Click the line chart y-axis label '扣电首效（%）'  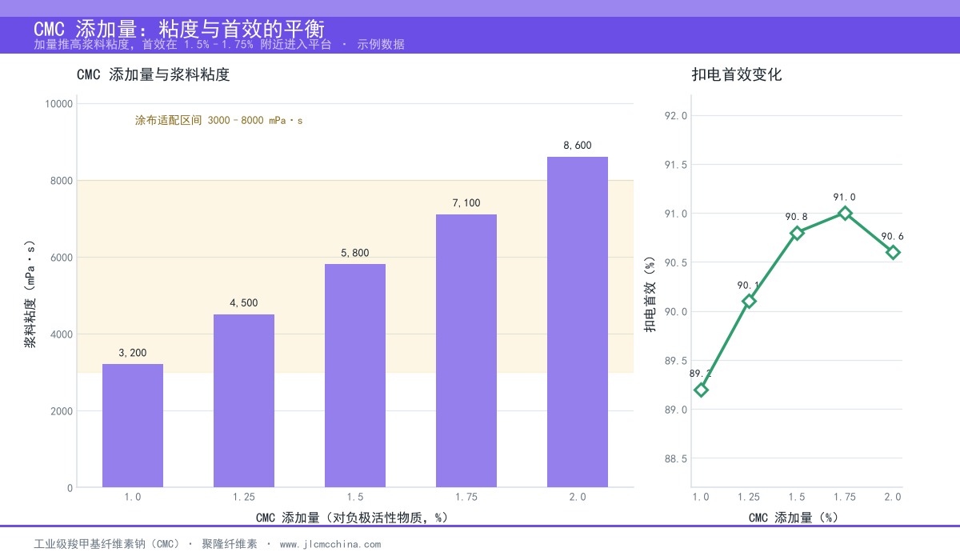click(x=650, y=294)
